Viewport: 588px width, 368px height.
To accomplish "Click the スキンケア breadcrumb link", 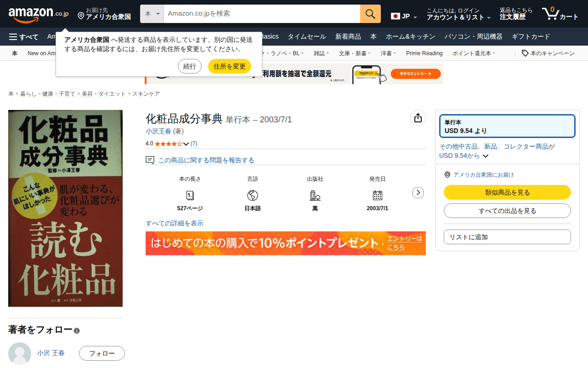I will pyautogui.click(x=146, y=94).
